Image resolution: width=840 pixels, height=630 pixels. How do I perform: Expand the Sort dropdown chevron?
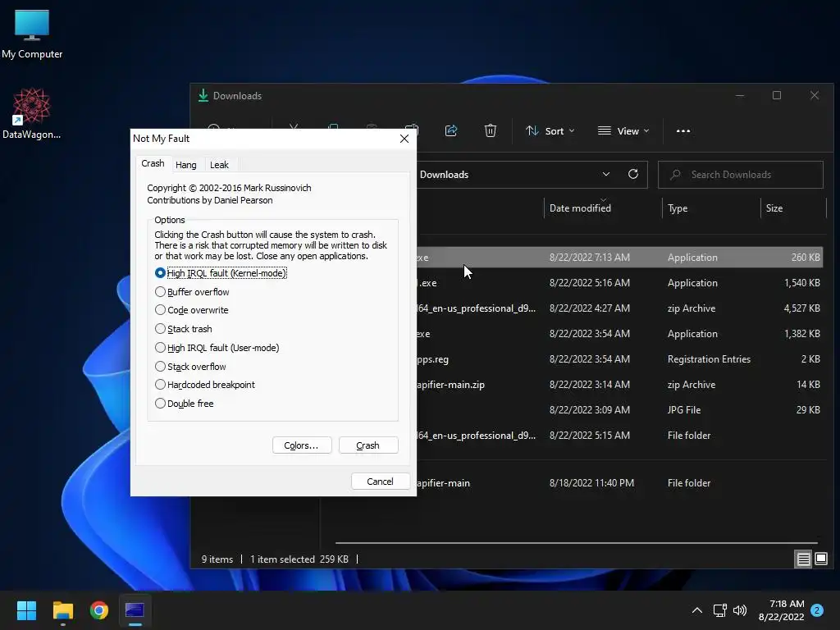(572, 130)
